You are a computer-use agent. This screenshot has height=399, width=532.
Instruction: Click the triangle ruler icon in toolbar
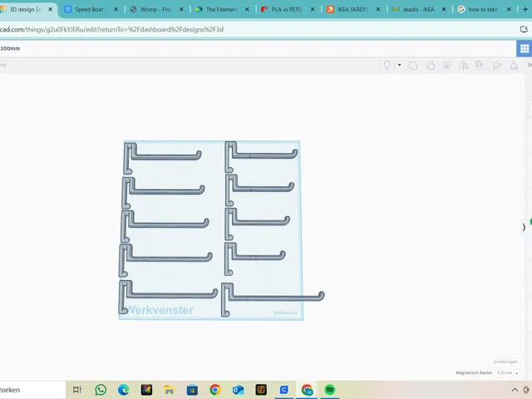click(x=514, y=65)
